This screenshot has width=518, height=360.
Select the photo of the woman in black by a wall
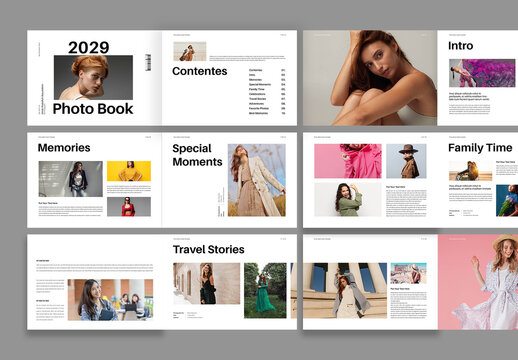pyautogui.click(x=206, y=284)
